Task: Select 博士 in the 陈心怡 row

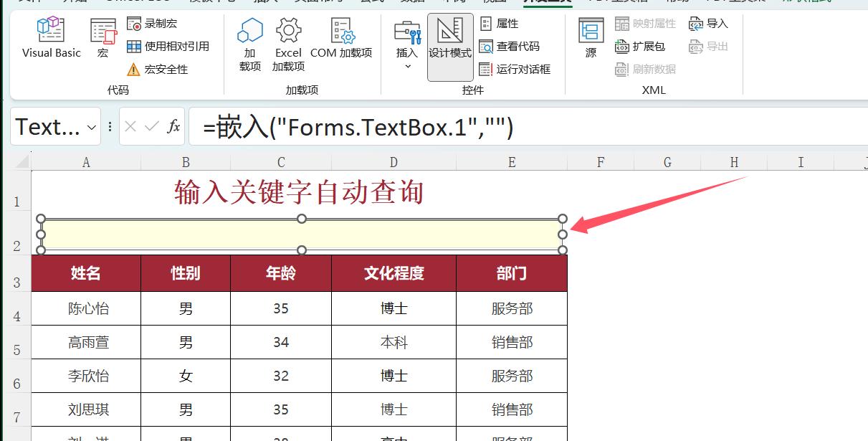Action: [x=394, y=308]
